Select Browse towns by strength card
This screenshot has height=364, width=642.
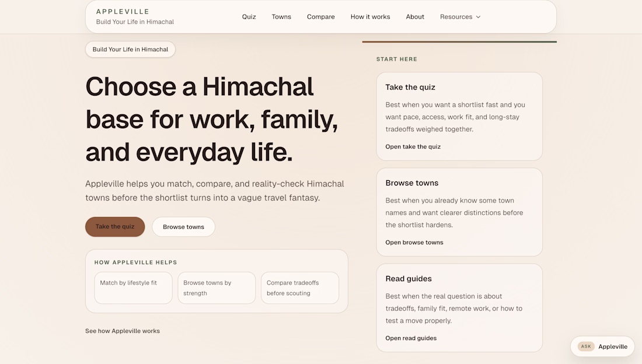217,288
